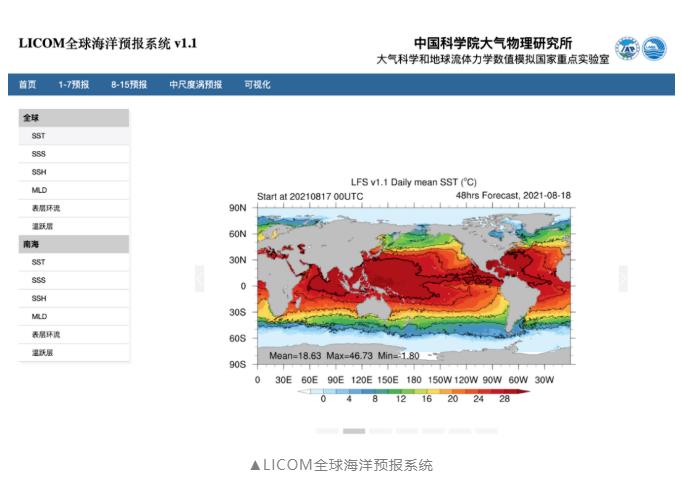Select MLD under the 南海 section
Image resolution: width=681 pixels, height=497 pixels.
[x=74, y=316]
